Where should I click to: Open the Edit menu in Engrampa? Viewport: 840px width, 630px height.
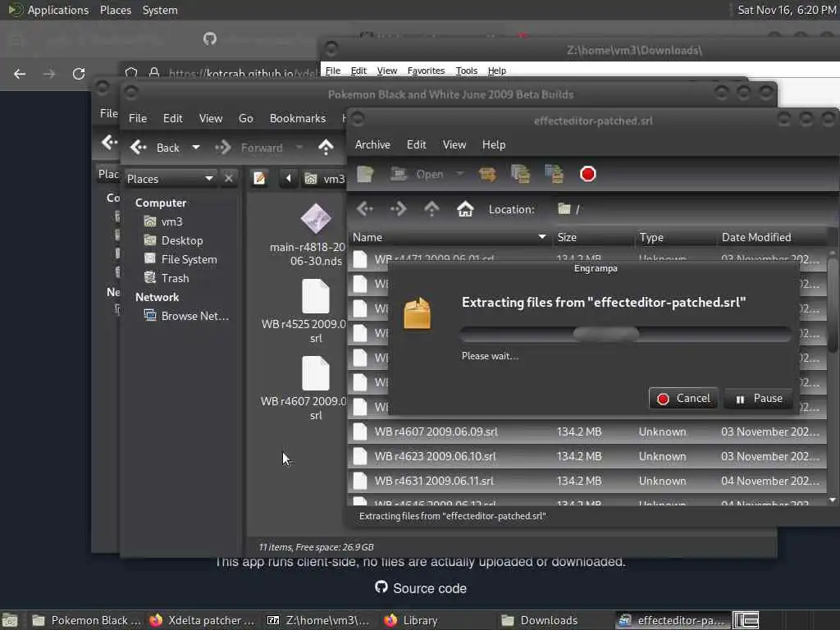(x=416, y=144)
